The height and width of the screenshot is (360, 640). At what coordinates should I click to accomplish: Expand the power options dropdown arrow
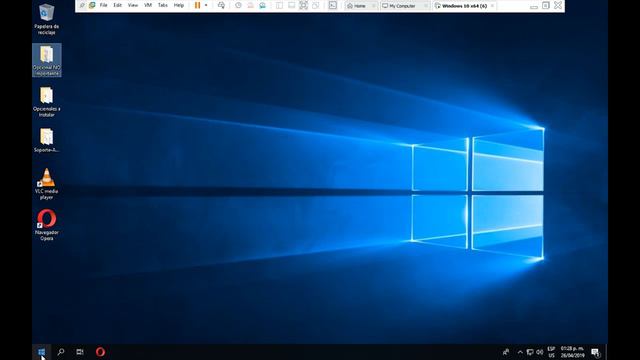(x=206, y=5)
